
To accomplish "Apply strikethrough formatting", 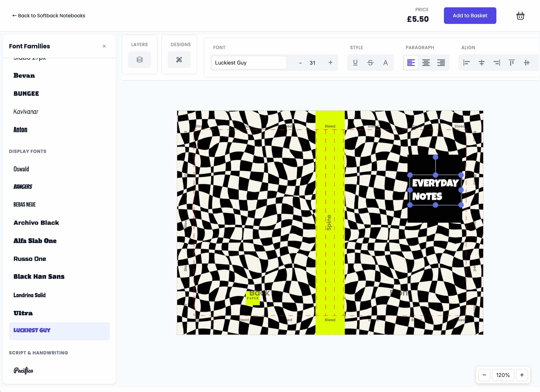I will tap(370, 63).
